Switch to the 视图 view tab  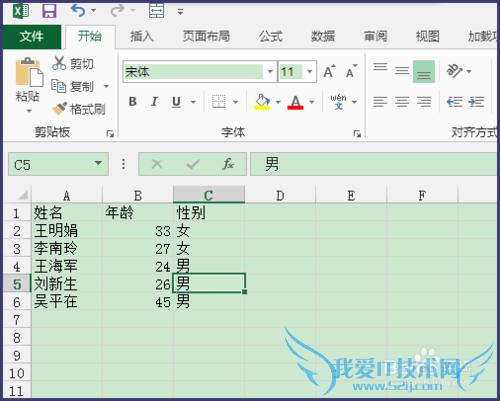point(427,36)
